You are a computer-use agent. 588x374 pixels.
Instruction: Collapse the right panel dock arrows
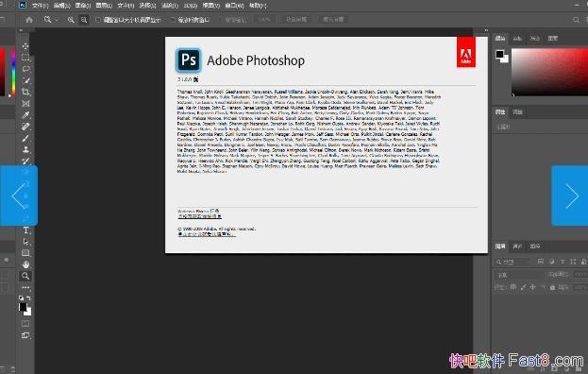(x=486, y=30)
